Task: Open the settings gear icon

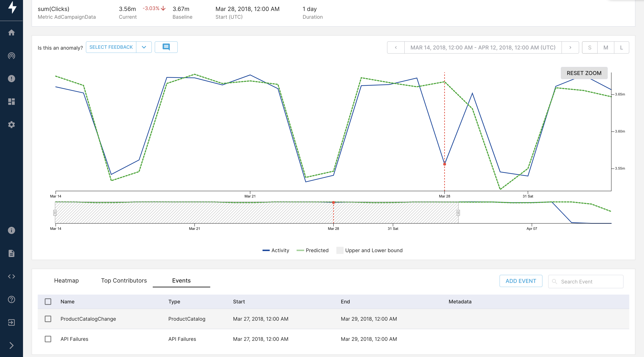Action: click(x=11, y=125)
